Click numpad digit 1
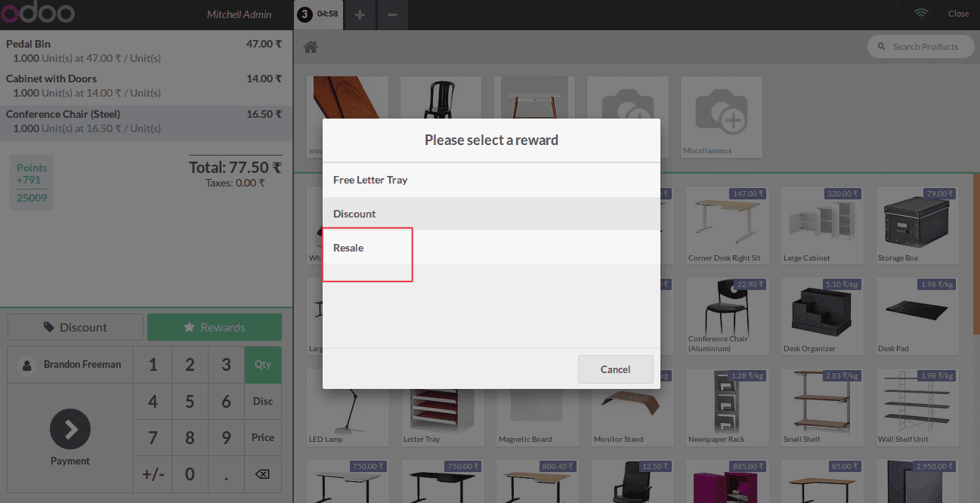Viewport: 980px width, 503px height. tap(153, 365)
